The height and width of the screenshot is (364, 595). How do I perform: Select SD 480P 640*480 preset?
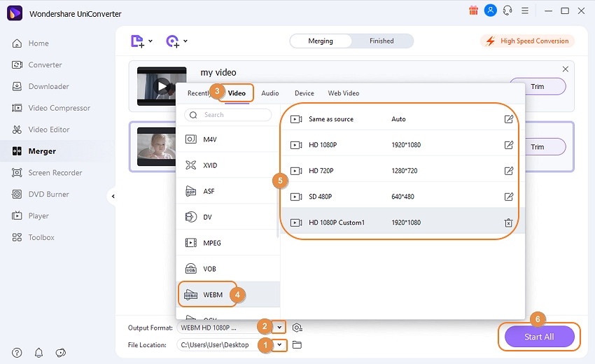(402, 197)
